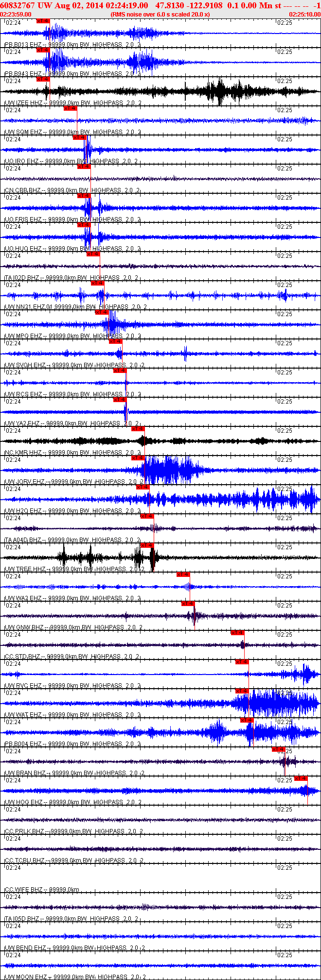Select the 'UW BEND EHZ' station label
Viewport: 321px width, 980px height.
tap(25, 948)
